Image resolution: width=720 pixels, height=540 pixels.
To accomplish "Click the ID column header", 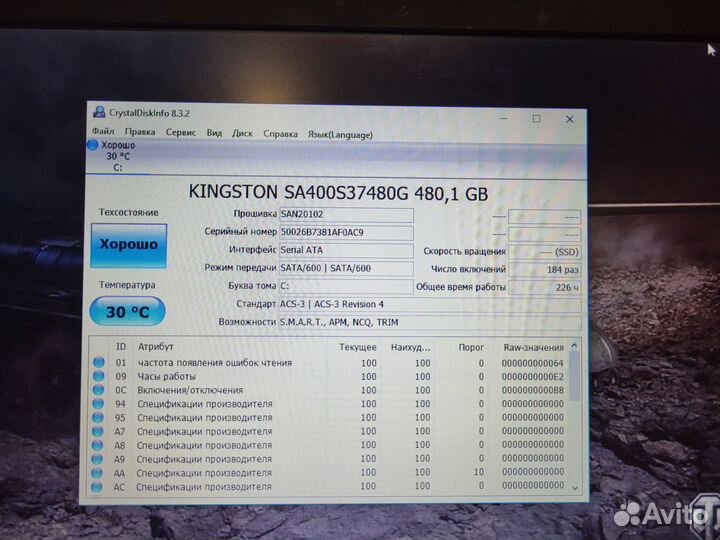I will pos(121,347).
